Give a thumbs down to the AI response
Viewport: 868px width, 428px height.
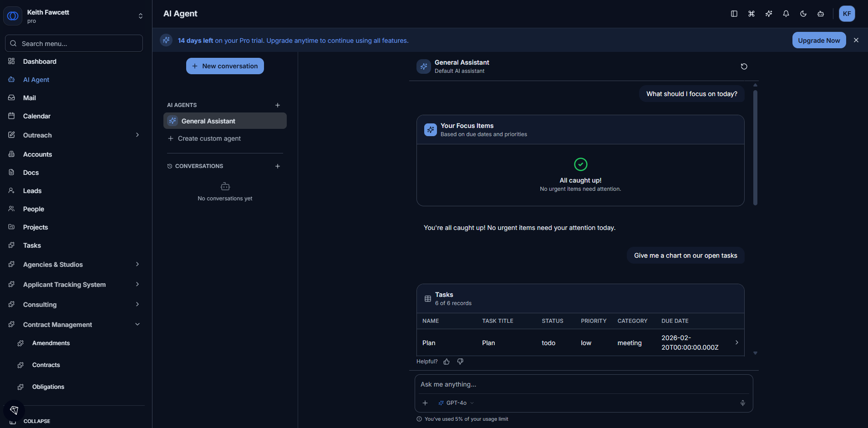coord(460,361)
